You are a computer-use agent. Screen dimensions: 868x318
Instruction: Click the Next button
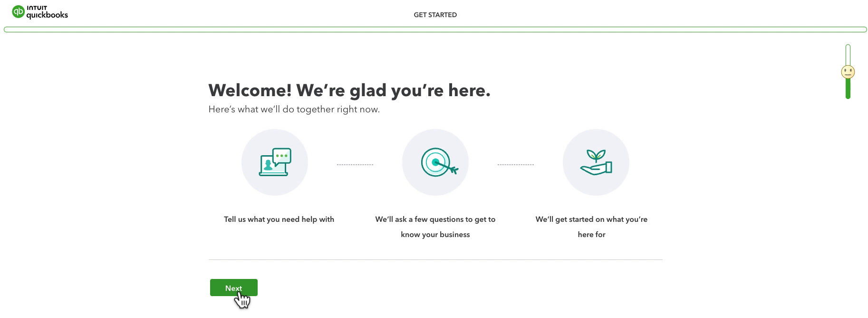[234, 288]
